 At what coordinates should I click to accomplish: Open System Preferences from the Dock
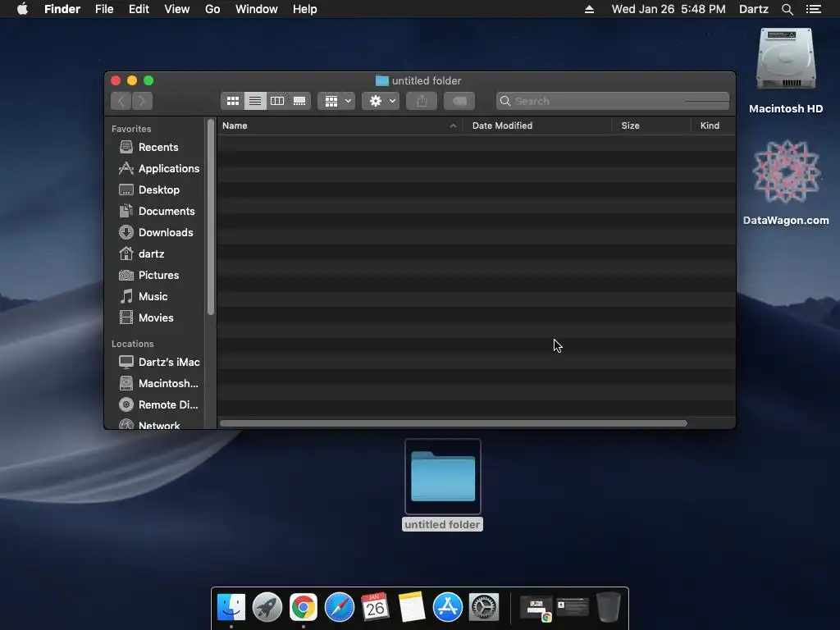coord(484,607)
